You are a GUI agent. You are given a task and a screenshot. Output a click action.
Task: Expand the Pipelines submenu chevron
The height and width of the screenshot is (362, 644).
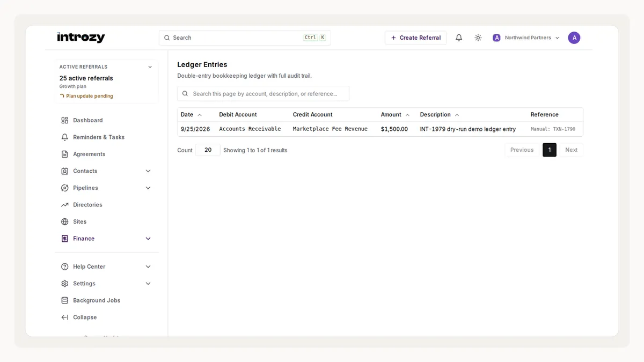point(148,188)
